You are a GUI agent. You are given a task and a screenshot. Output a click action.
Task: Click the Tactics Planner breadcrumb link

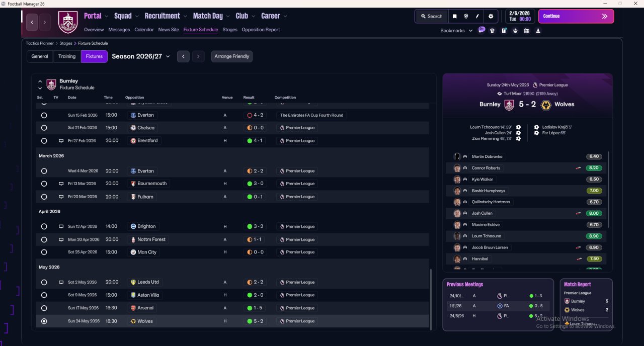(x=40, y=43)
